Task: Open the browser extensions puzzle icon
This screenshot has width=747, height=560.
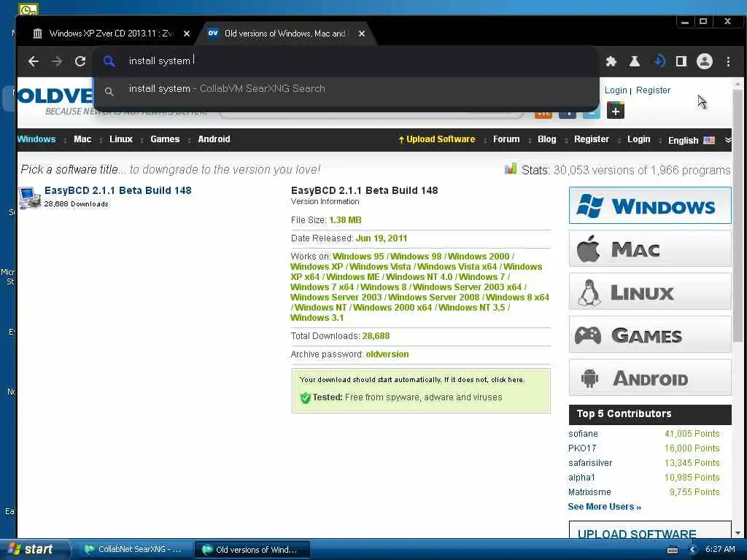Action: tap(611, 61)
